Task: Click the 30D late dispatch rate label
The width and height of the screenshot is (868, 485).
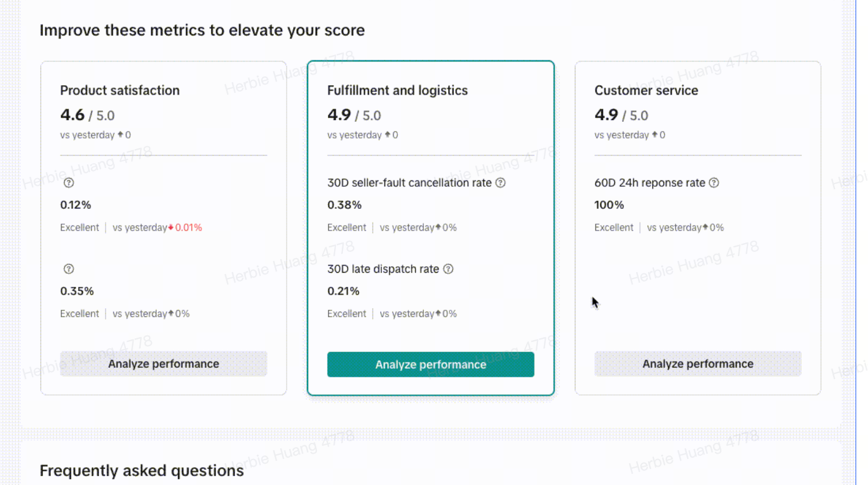Action: [383, 269]
